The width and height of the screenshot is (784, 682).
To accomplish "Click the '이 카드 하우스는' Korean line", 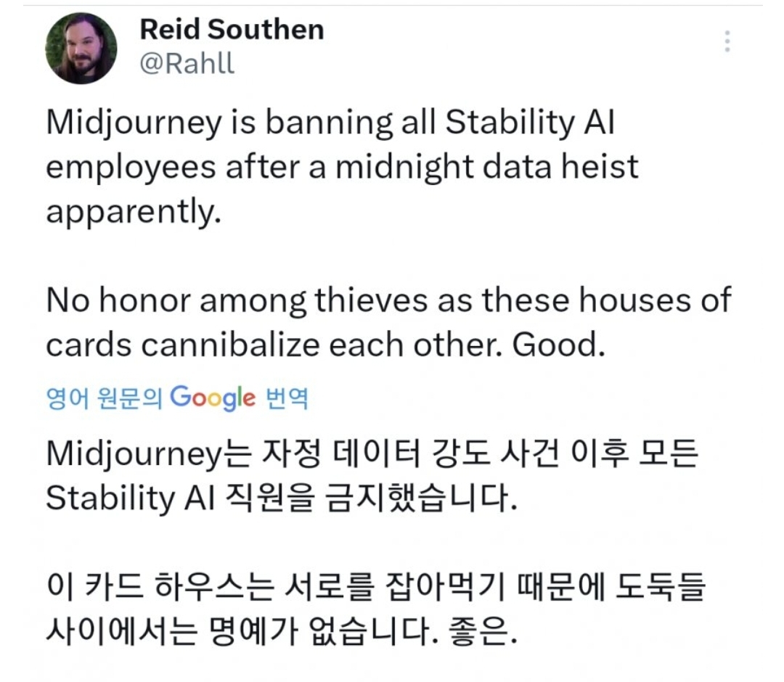I will click(x=160, y=587).
